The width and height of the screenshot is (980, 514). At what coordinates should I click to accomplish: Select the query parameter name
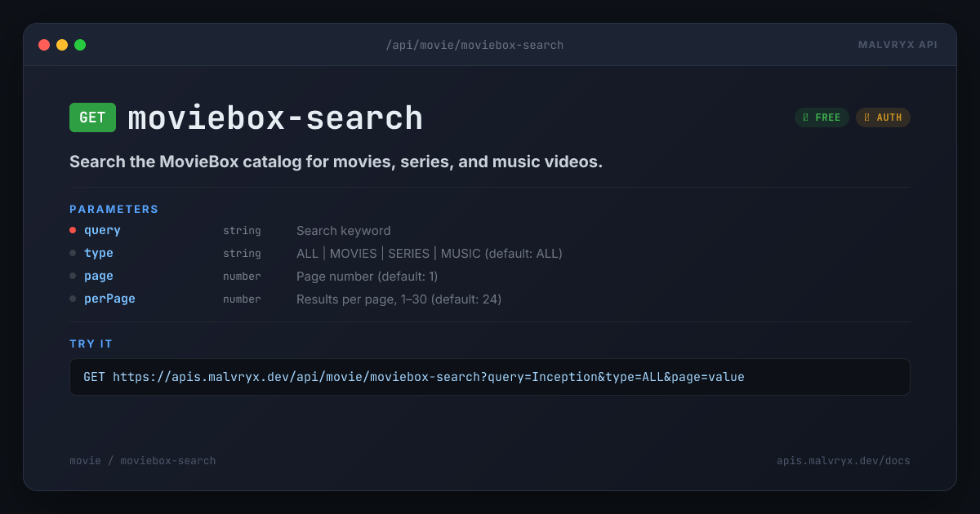pyautogui.click(x=102, y=231)
